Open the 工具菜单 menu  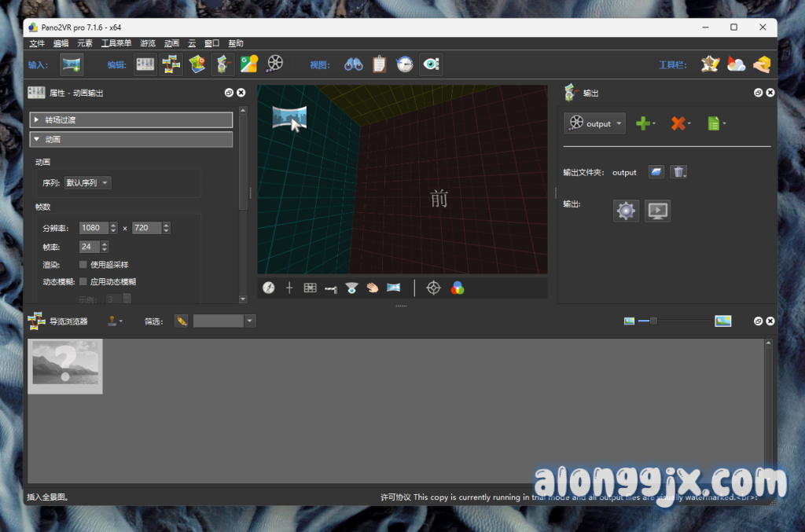116,43
